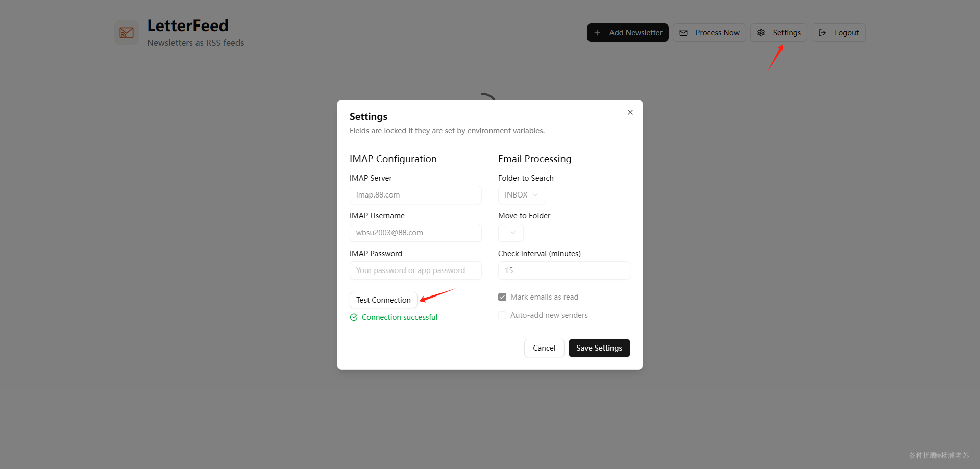
Task: Click the green Connection successful check icon
Action: coord(354,317)
